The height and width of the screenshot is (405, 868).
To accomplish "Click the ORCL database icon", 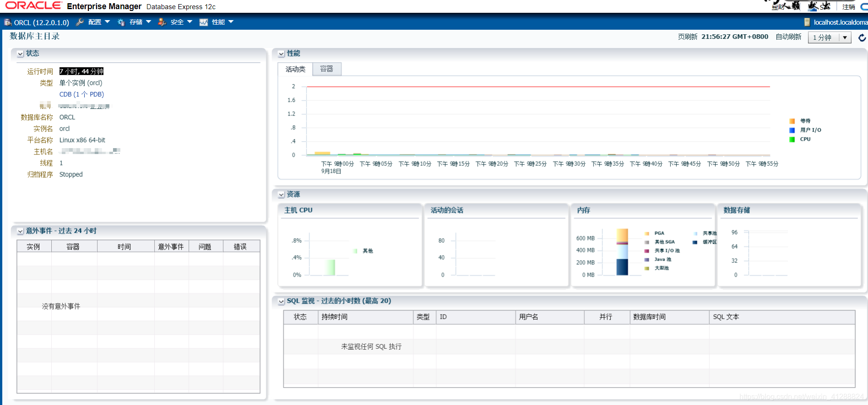I will 8,22.
